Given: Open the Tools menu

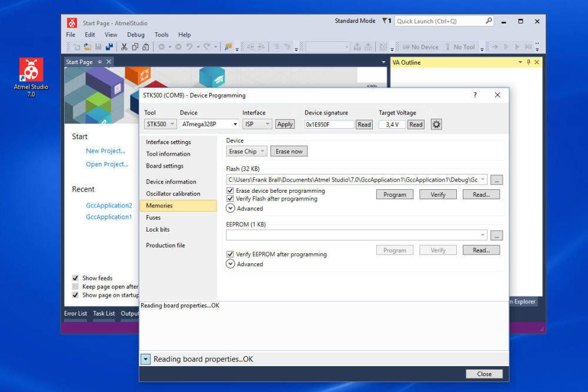Looking at the screenshot, I should [x=161, y=34].
